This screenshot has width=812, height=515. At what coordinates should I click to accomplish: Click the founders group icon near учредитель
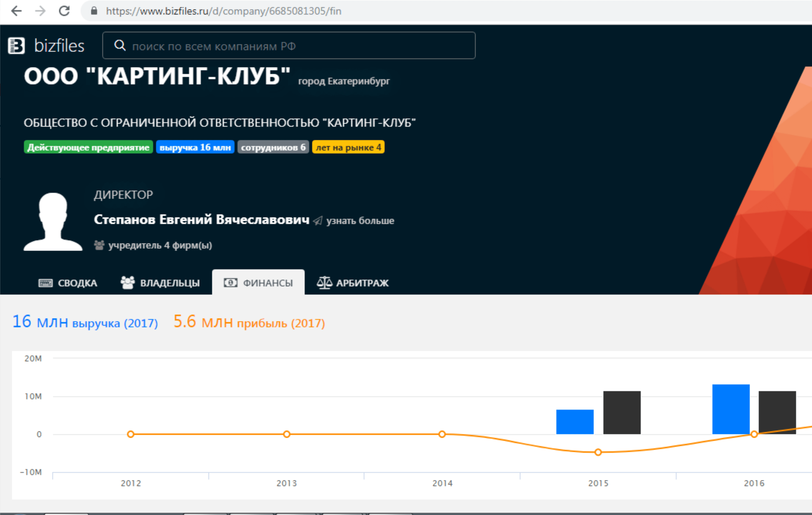point(99,245)
